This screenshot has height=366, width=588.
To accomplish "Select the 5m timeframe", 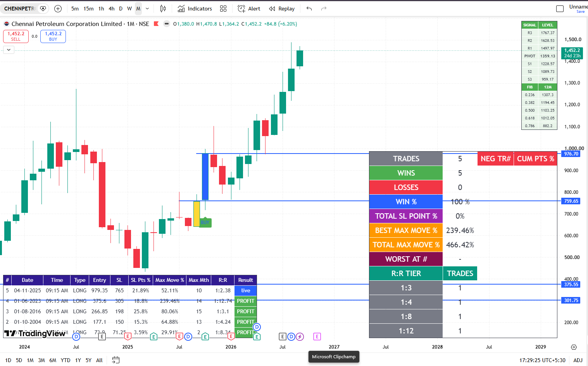I will [x=75, y=9].
